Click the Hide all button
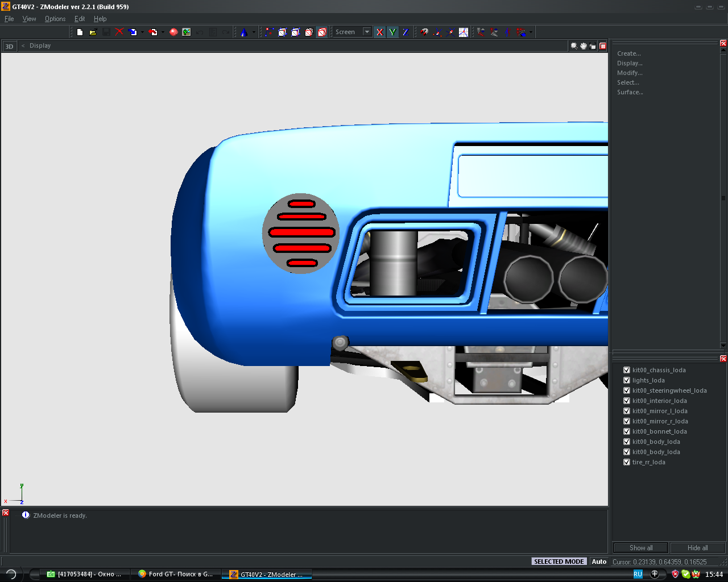The image size is (728, 582). 697,548
